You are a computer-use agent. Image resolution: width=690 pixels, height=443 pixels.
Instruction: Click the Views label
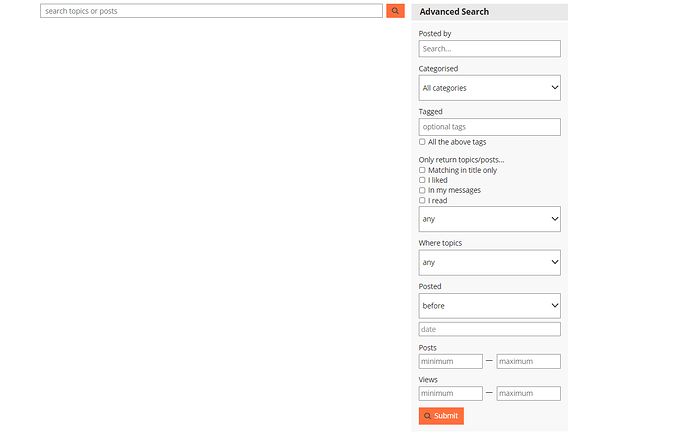pyautogui.click(x=428, y=380)
